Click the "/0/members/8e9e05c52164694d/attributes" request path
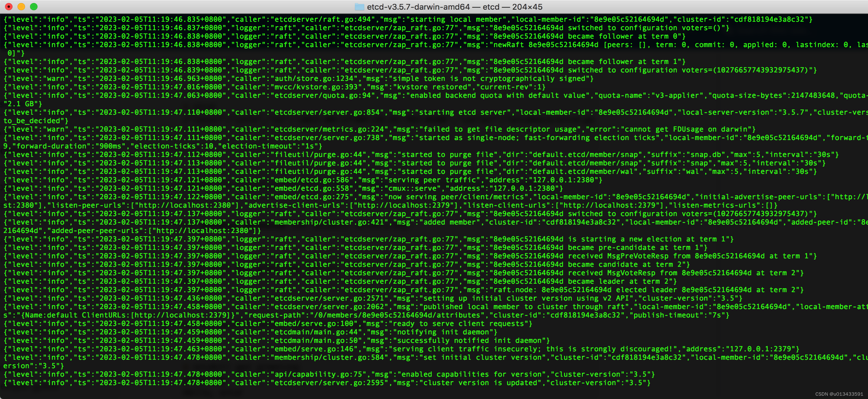868x399 pixels. (397, 315)
